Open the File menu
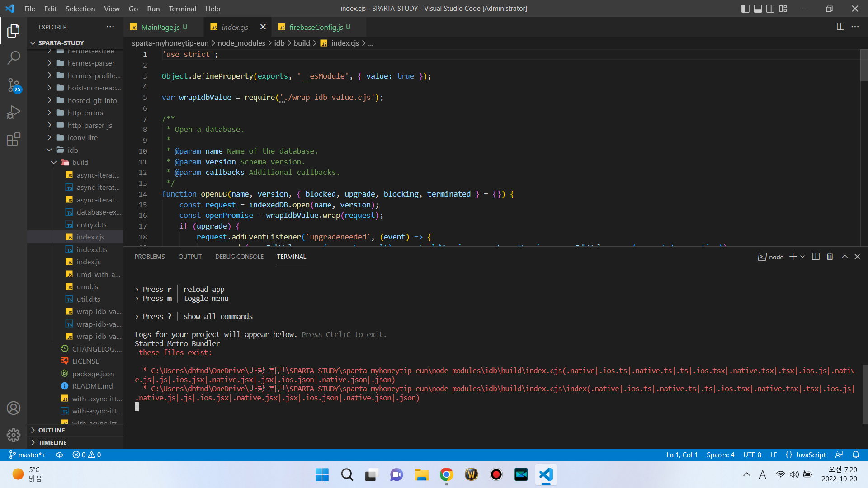Image resolution: width=868 pixels, height=488 pixels. 30,9
